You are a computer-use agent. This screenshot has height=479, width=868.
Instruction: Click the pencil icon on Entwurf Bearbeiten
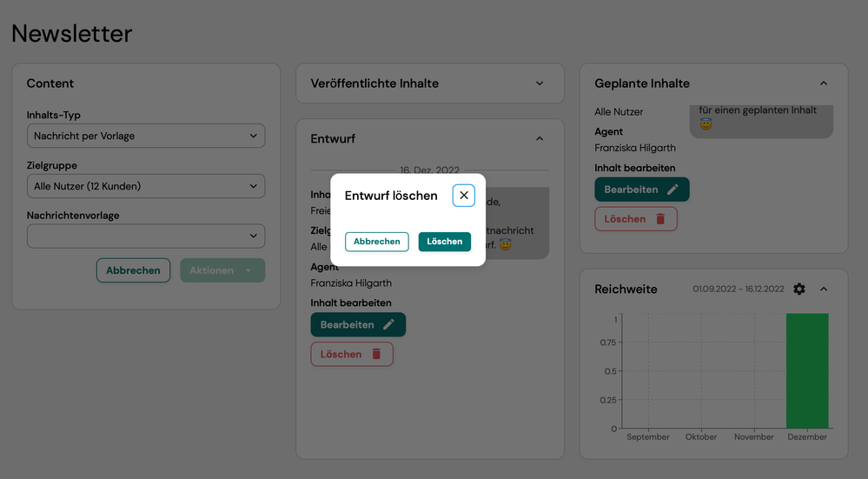pos(388,324)
